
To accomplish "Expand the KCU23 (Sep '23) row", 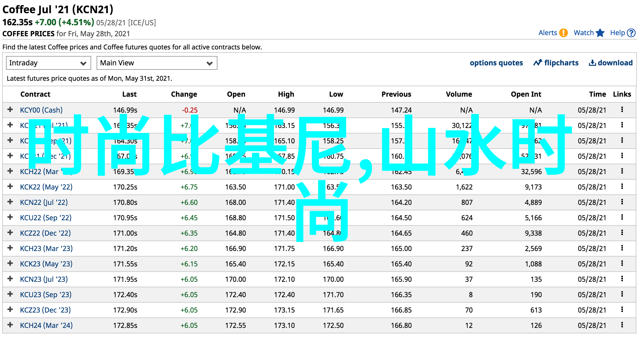I will 10,294.
